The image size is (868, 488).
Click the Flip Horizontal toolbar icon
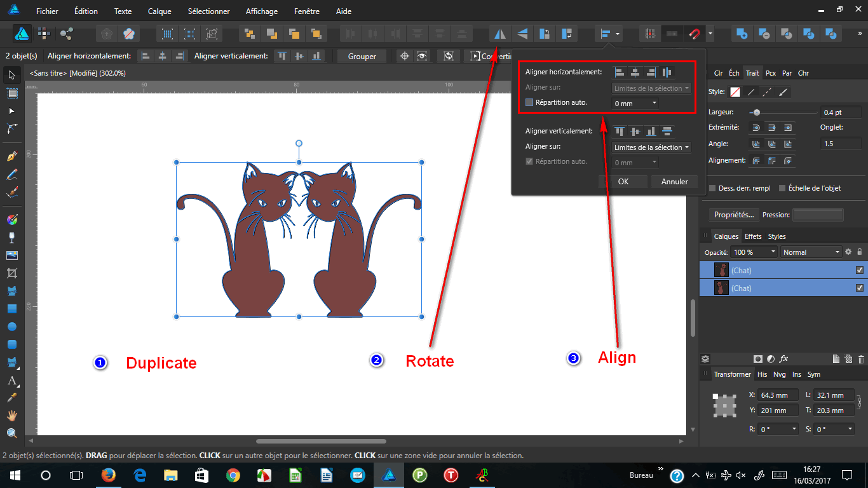point(499,33)
